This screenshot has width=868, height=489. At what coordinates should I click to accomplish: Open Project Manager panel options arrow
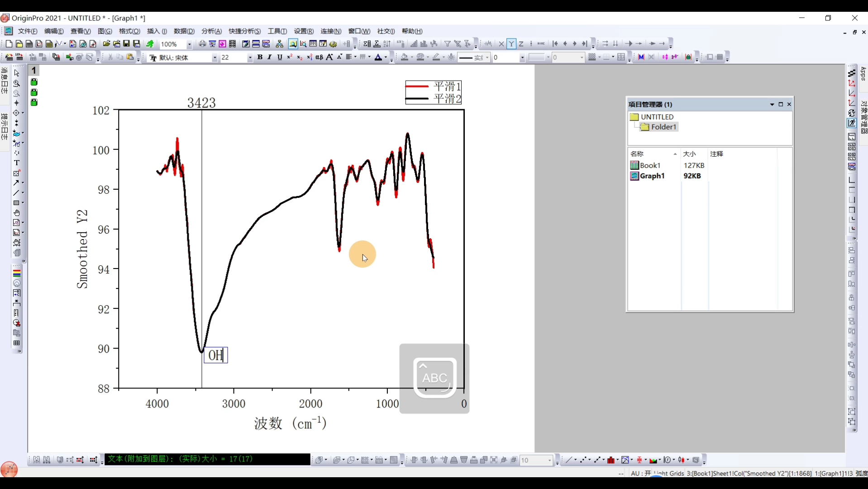(772, 105)
